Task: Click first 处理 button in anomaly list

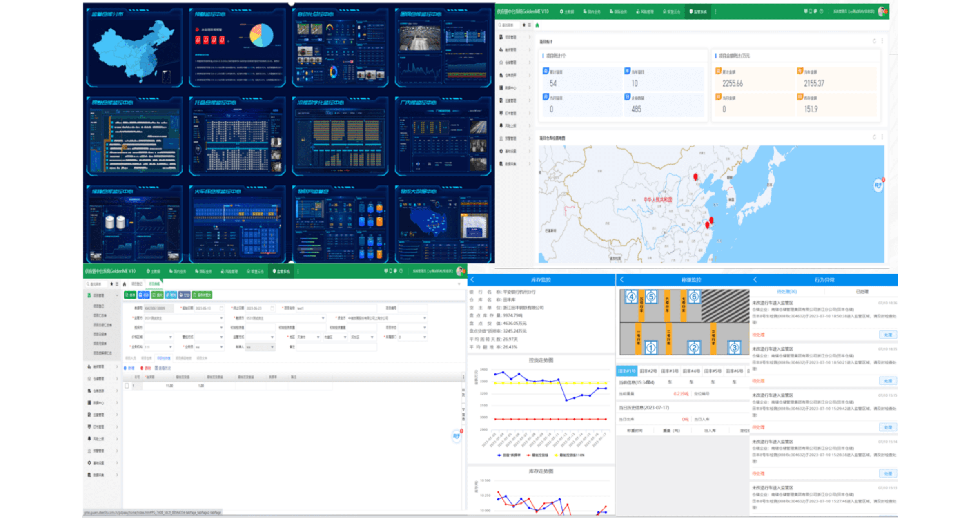Action: point(888,335)
